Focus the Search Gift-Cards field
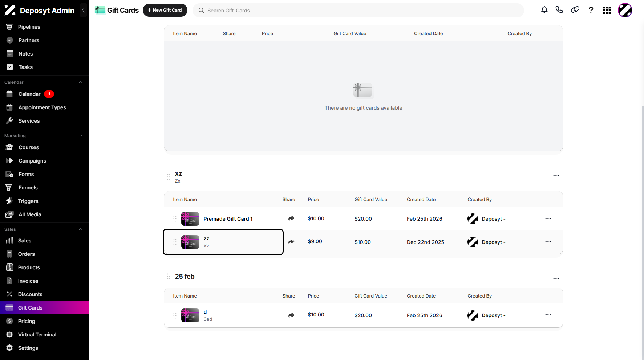This screenshot has height=360, width=644. pyautogui.click(x=358, y=11)
